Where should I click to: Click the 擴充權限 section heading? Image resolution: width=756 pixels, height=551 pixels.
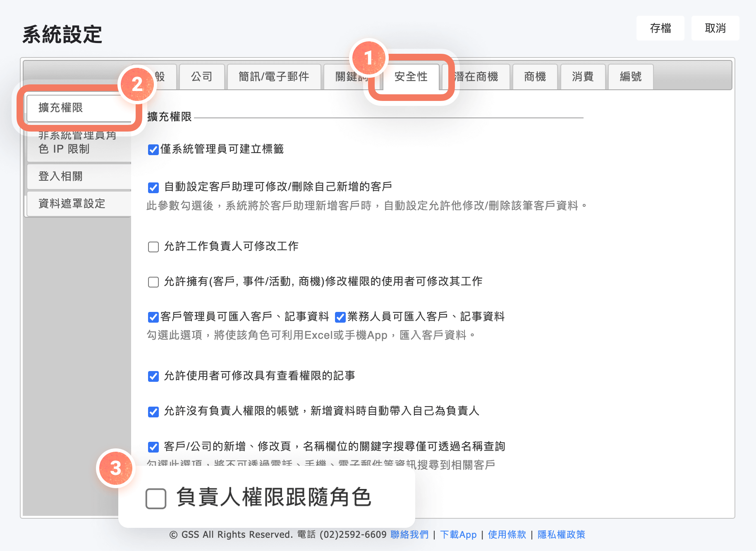[x=170, y=117]
